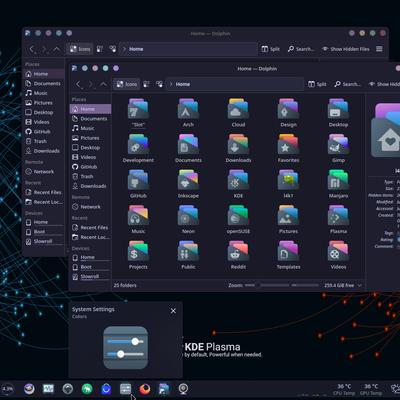Select Videos in rear window's Places panel

44,122
